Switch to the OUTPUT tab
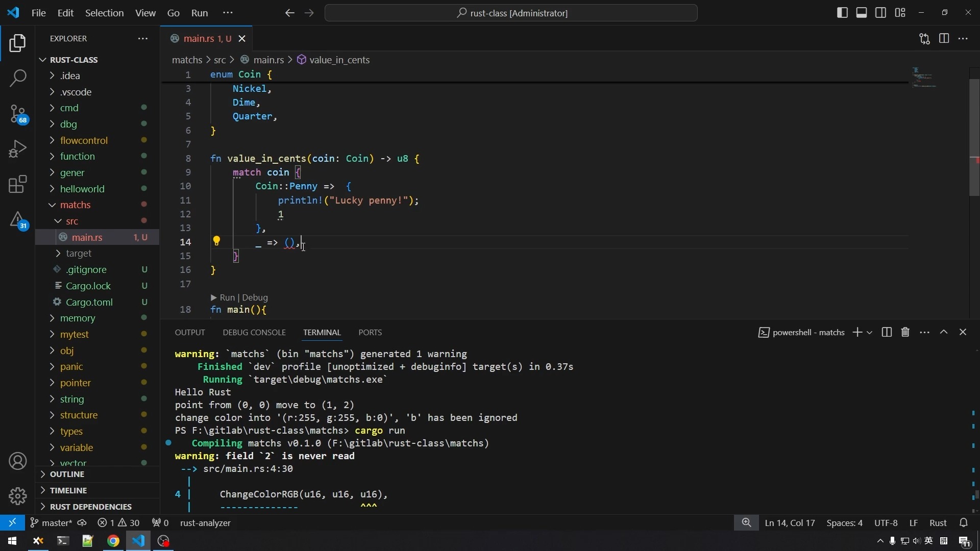The height and width of the screenshot is (551, 980). click(x=190, y=333)
